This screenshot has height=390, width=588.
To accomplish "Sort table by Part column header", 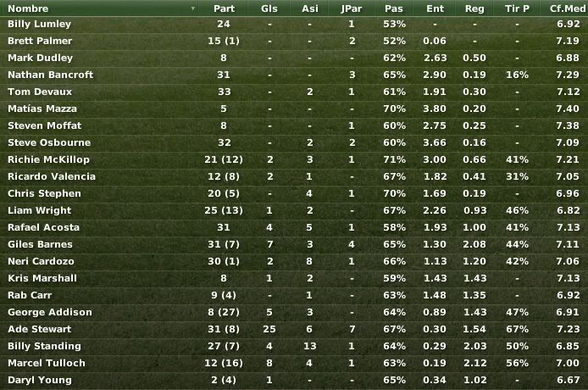I will pyautogui.click(x=224, y=8).
